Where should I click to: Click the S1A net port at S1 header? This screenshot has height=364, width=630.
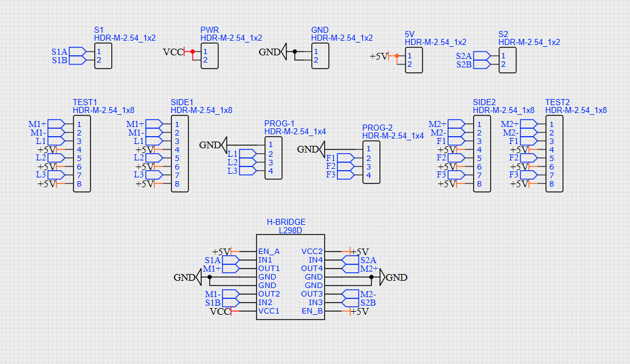point(69,52)
